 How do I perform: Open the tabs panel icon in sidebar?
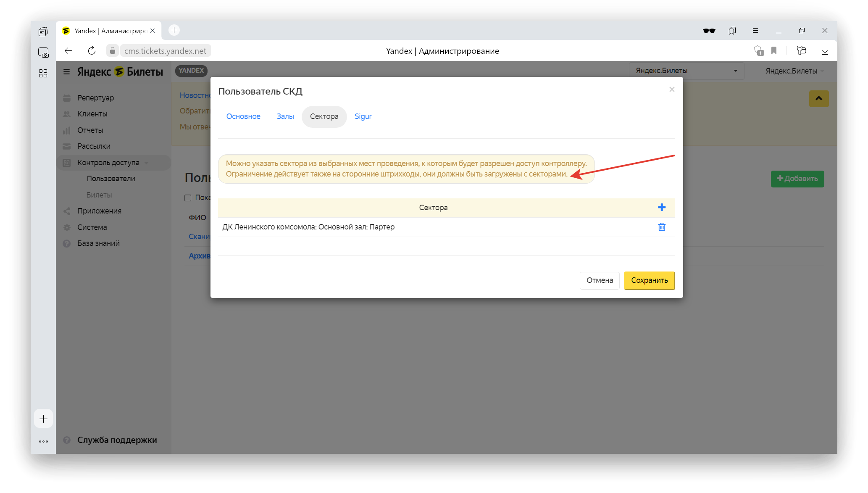tap(43, 32)
